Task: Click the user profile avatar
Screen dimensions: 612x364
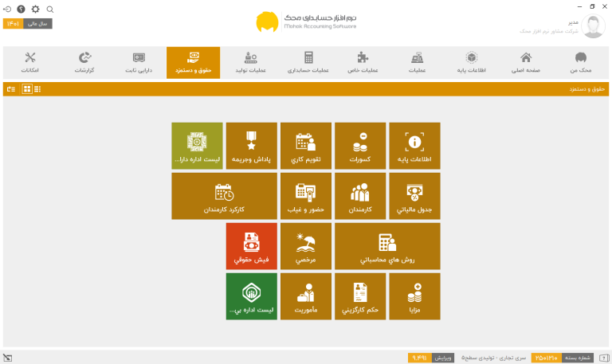Action: coord(593,26)
